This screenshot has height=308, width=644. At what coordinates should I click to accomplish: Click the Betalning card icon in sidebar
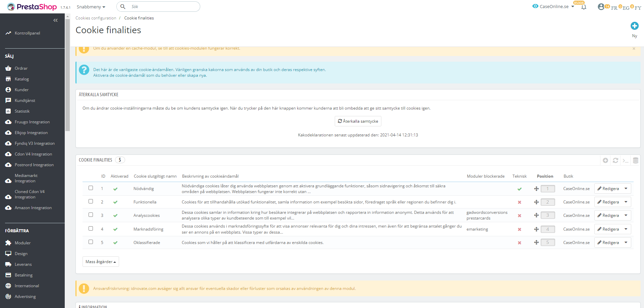tap(8, 275)
